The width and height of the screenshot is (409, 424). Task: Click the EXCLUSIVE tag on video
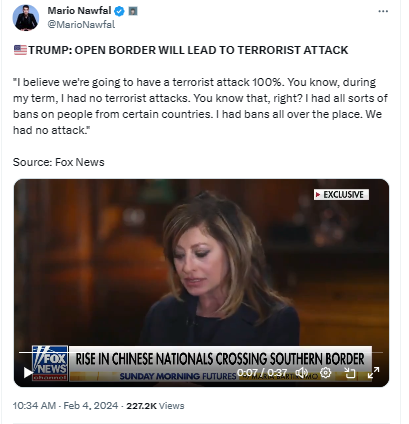click(x=341, y=195)
